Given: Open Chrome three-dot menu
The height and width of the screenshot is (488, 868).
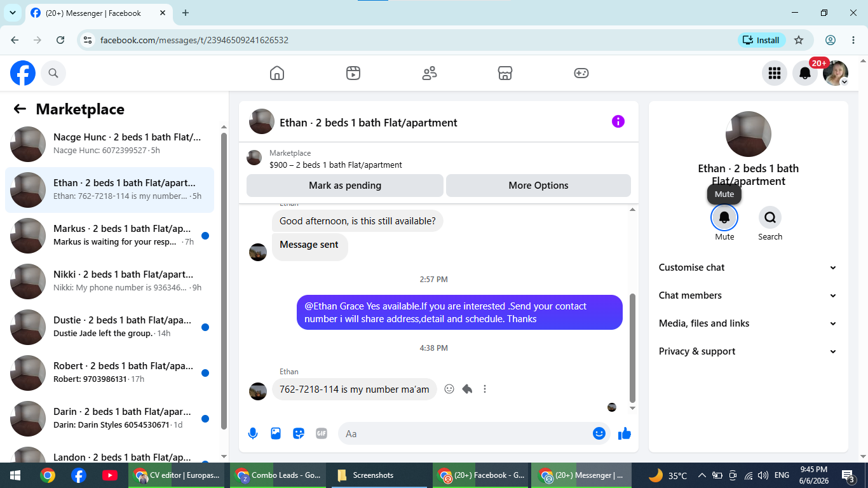Looking at the screenshot, I should coord(853,40).
